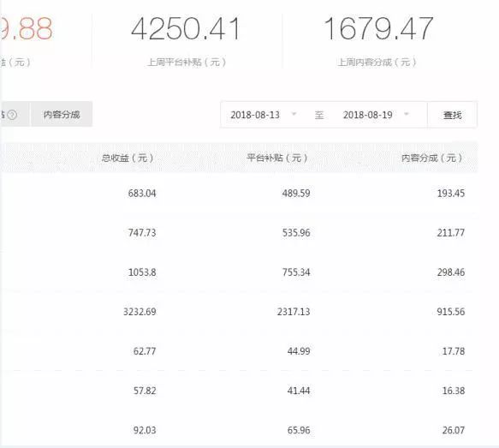The height and width of the screenshot is (448, 499).
Task: Click the 查找 search button
Action: pyautogui.click(x=452, y=115)
